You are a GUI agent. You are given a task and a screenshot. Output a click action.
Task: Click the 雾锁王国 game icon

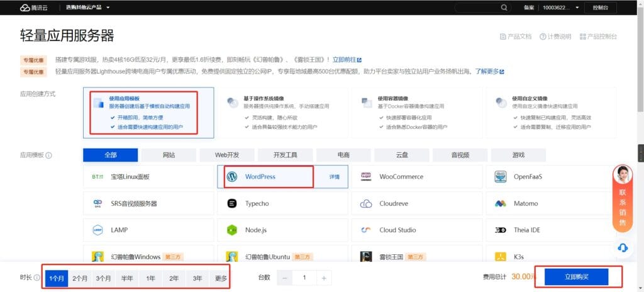366,257
